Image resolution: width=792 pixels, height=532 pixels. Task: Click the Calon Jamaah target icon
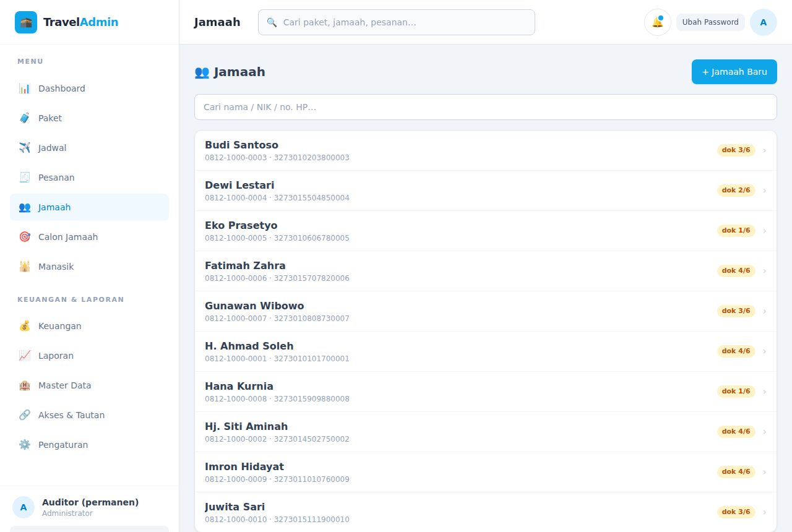[25, 237]
